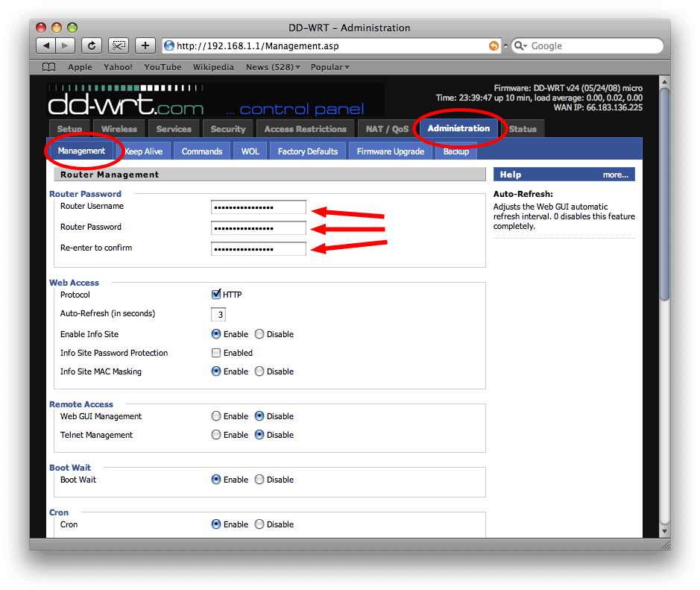The image size is (700, 590).
Task: Click the Router Username field
Action: pos(259,207)
